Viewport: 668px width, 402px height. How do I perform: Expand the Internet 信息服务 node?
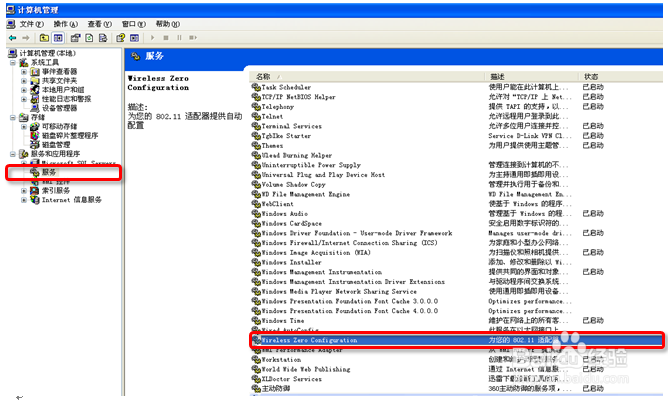(x=24, y=200)
